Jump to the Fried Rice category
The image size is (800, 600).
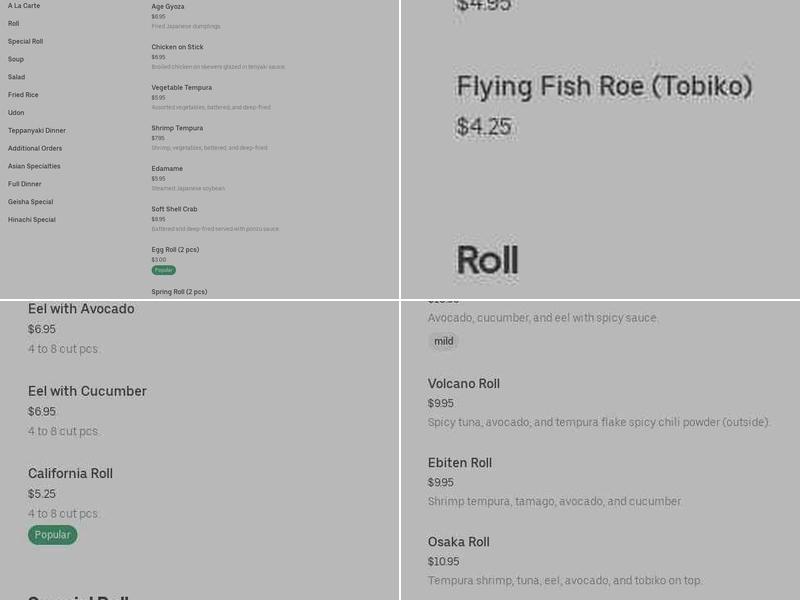point(23,95)
